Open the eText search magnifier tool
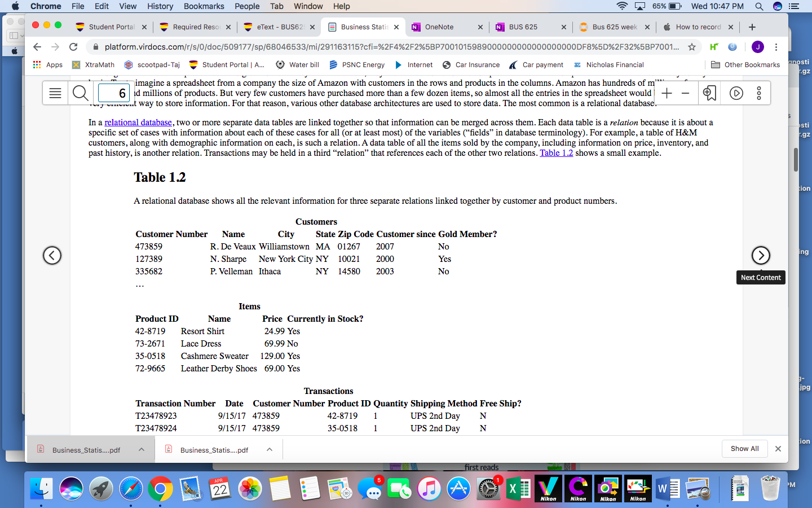Viewport: 812px width, 508px height. pyautogui.click(x=81, y=93)
